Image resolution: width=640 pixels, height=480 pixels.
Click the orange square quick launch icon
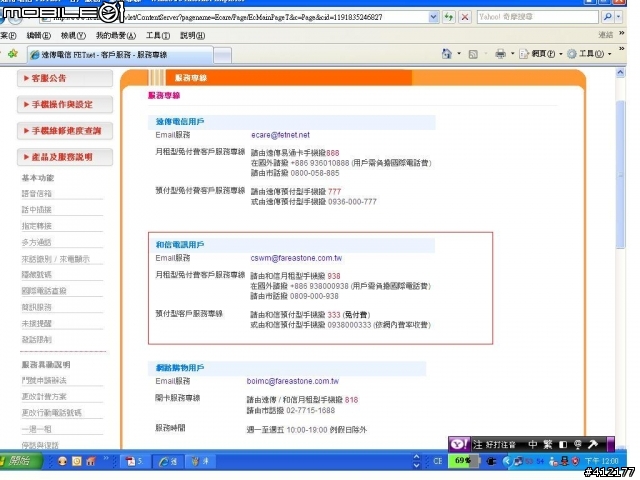[77, 461]
